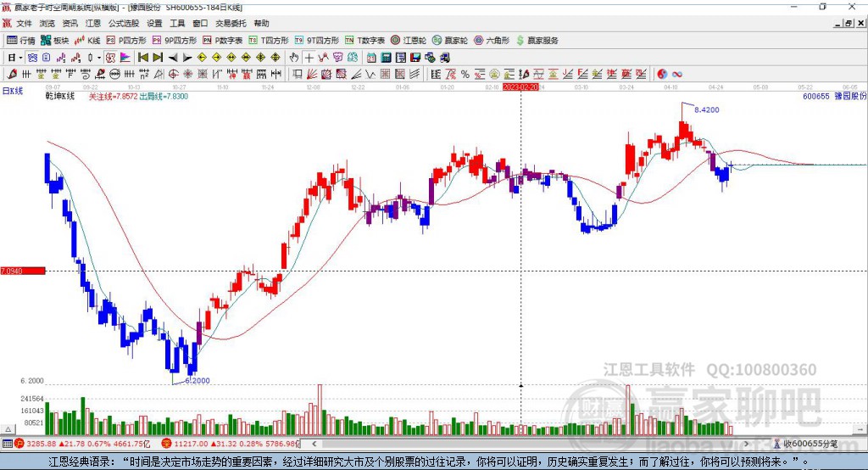Open the 江恩轮 Gann wheel

point(409,41)
